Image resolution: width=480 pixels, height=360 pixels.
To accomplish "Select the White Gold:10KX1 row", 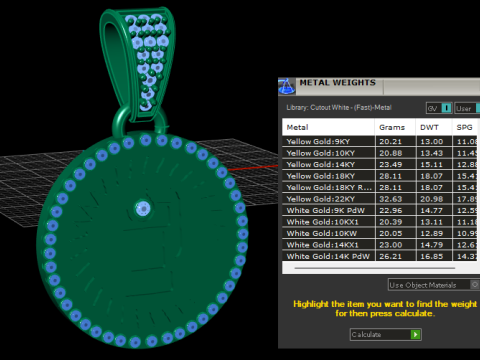I will click(x=380, y=222).
